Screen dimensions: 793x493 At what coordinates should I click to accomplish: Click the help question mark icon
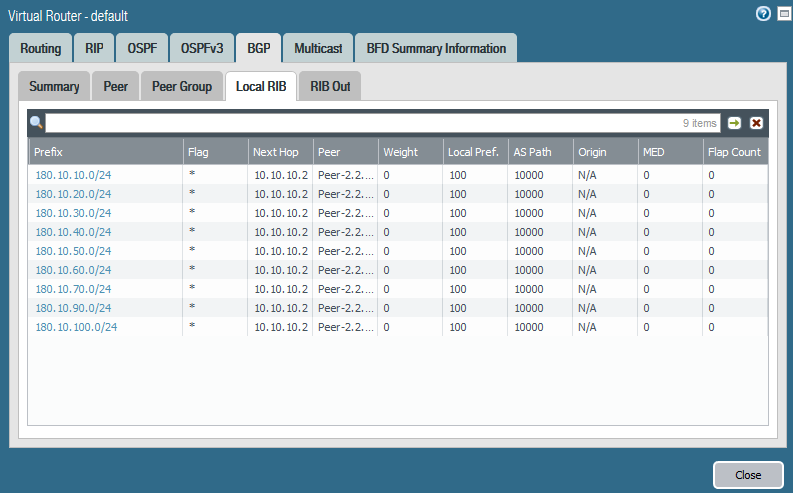[763, 14]
